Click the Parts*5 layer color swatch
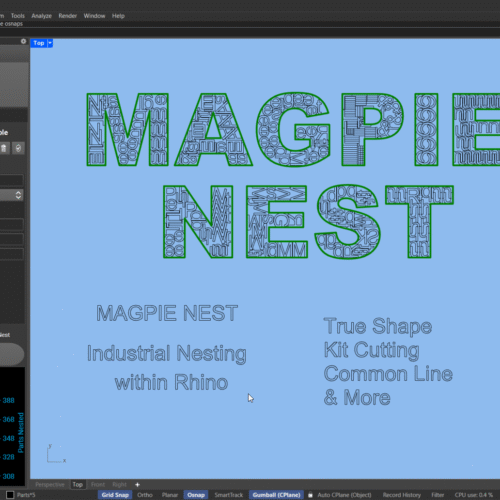Screen dimensions: 500x500 point(10,495)
